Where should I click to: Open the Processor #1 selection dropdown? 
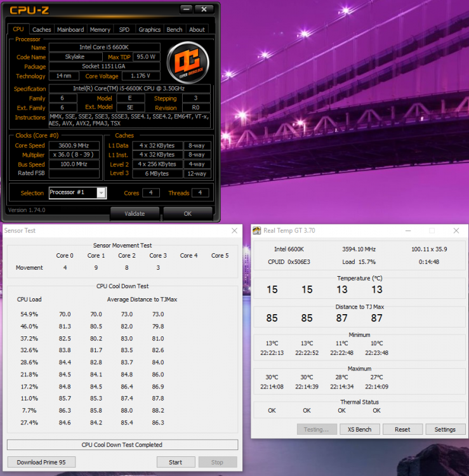[102, 193]
